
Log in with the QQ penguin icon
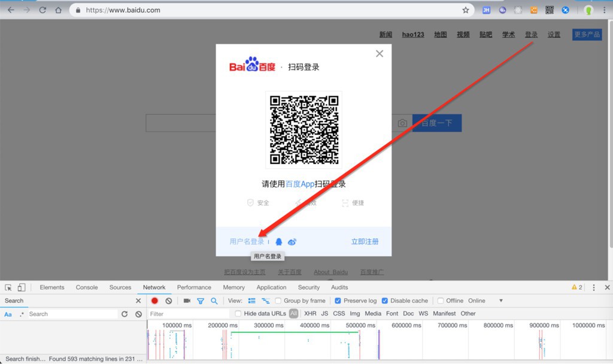(x=279, y=242)
